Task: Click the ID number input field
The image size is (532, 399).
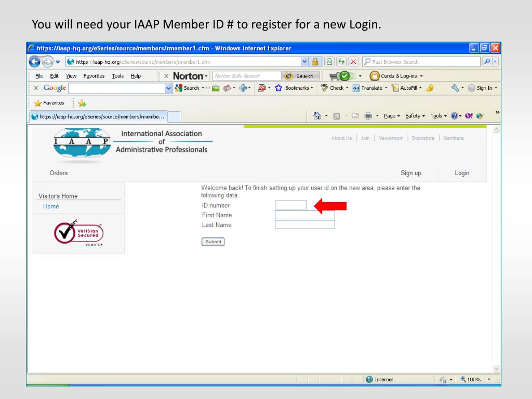Action: 291,205
